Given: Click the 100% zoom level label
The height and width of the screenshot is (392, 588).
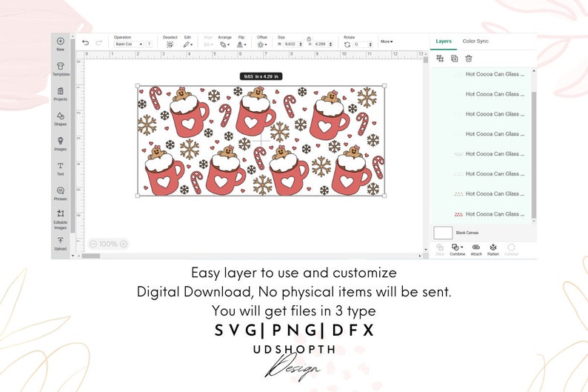Looking at the screenshot, I should (x=108, y=244).
